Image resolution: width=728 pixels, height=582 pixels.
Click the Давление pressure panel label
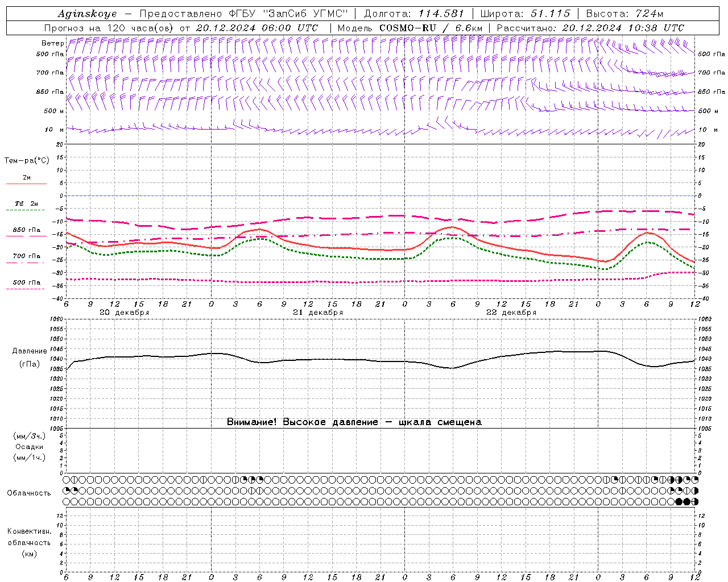pyautogui.click(x=30, y=351)
